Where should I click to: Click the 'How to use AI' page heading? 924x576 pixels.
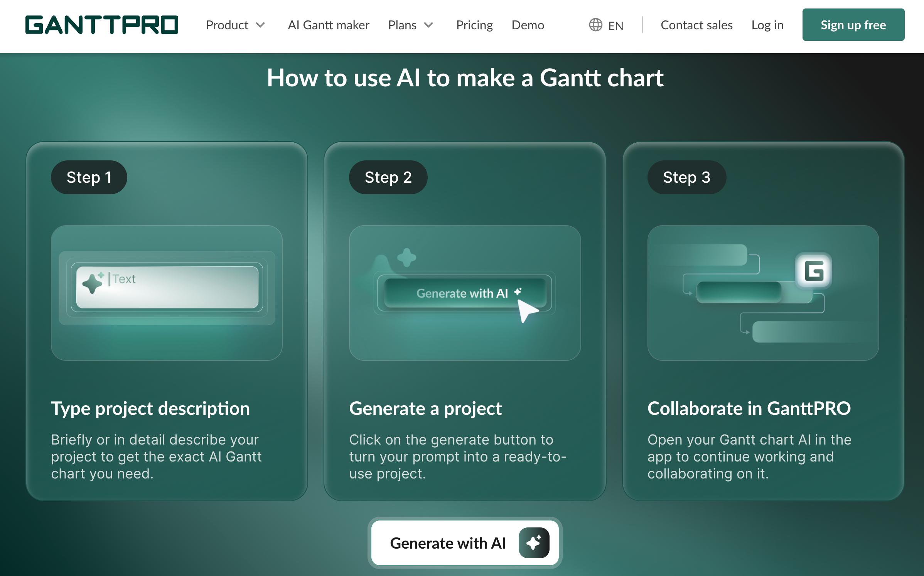(x=465, y=78)
